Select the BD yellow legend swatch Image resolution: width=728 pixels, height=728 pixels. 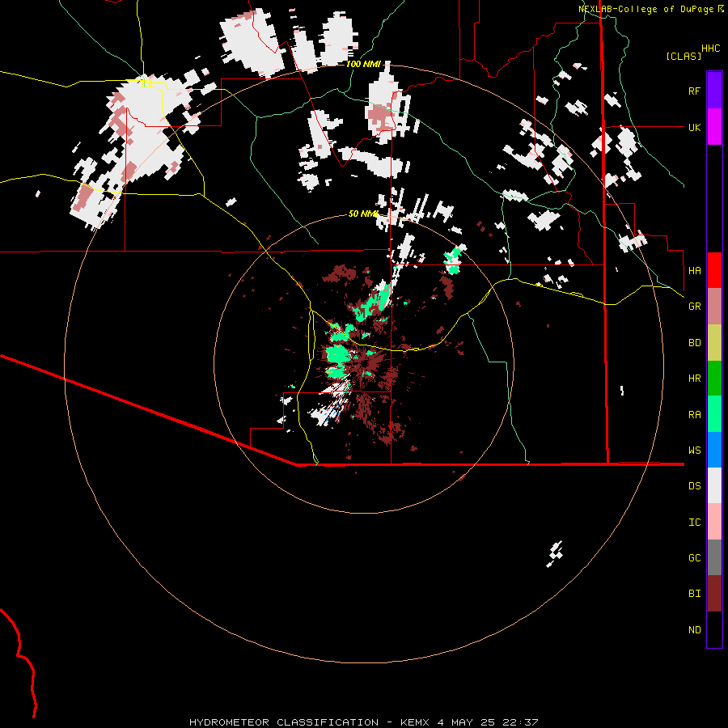tap(714, 343)
